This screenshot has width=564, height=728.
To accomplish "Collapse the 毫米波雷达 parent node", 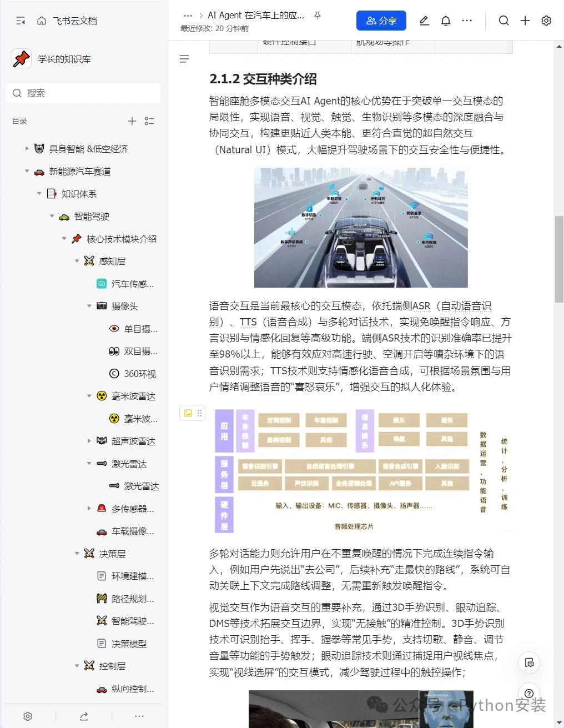I will click(89, 396).
